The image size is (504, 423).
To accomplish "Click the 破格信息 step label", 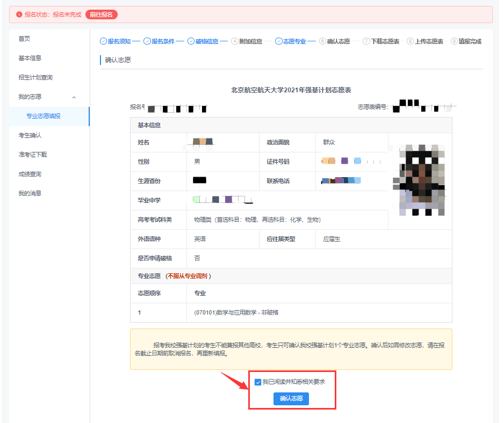I will (x=207, y=41).
